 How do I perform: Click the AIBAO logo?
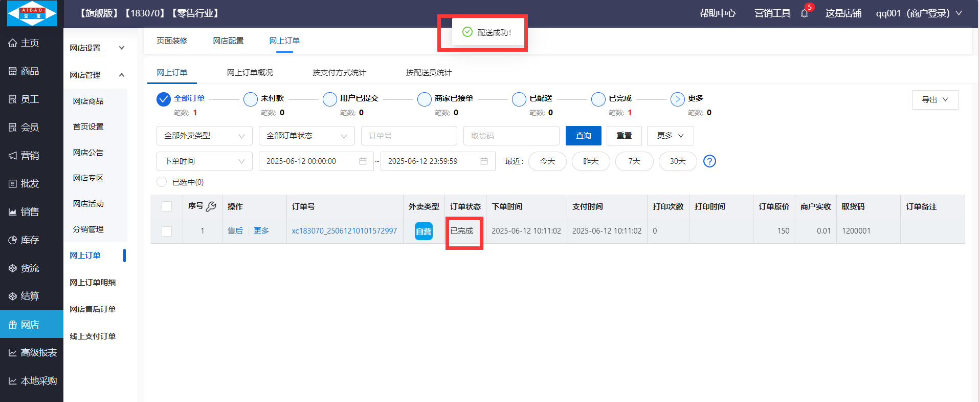(32, 13)
